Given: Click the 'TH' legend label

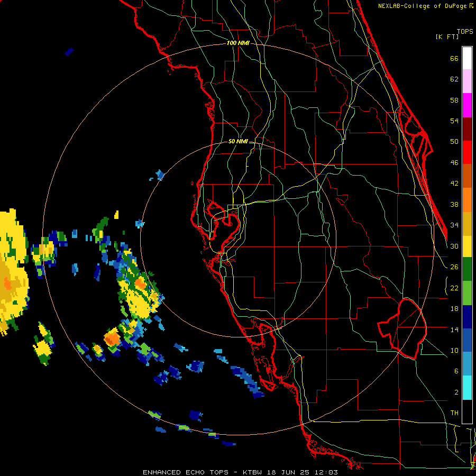Looking at the screenshot, I should click(x=454, y=413).
